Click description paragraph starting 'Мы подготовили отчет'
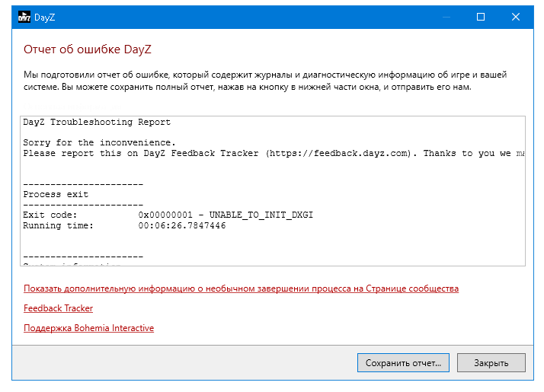This screenshot has width=544, height=392. point(265,81)
